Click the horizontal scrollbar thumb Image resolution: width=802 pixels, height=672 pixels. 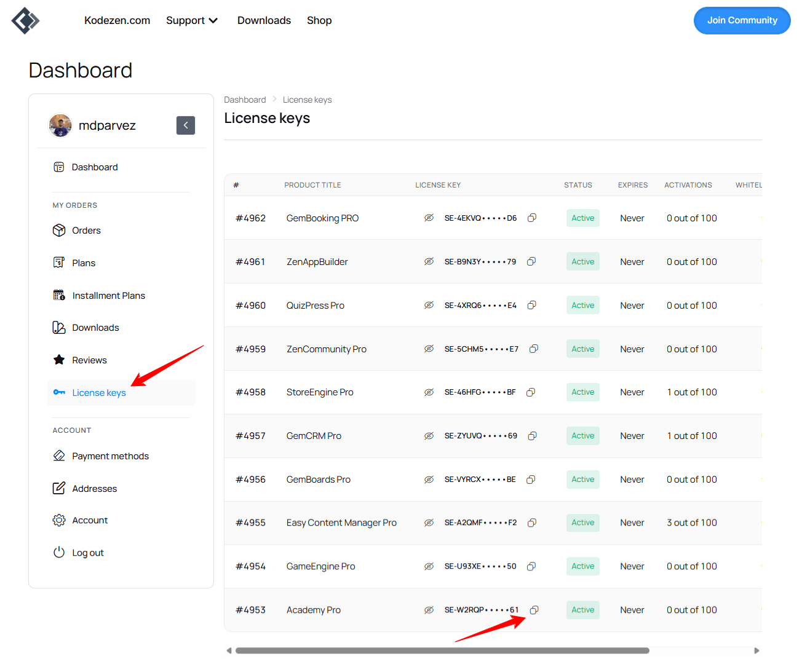(442, 650)
